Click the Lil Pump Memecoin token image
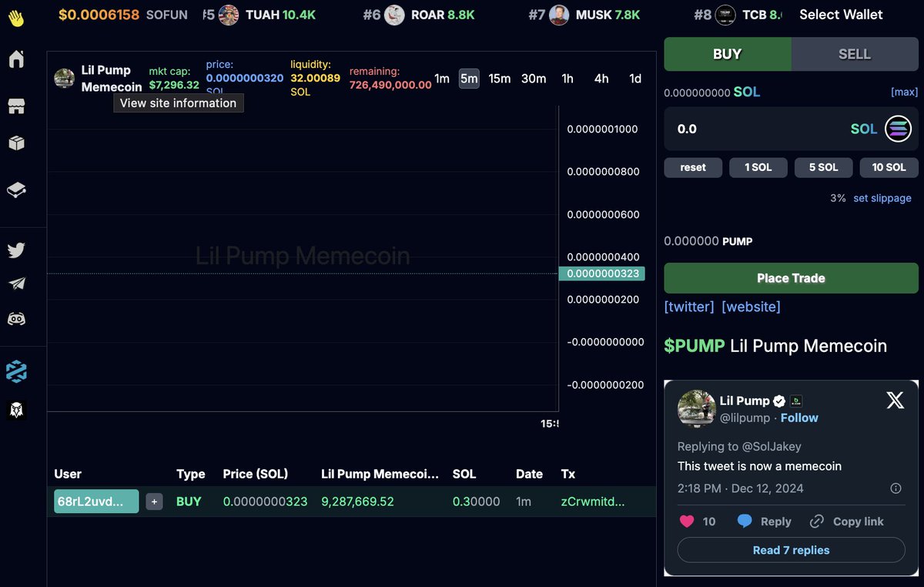 pyautogui.click(x=64, y=79)
